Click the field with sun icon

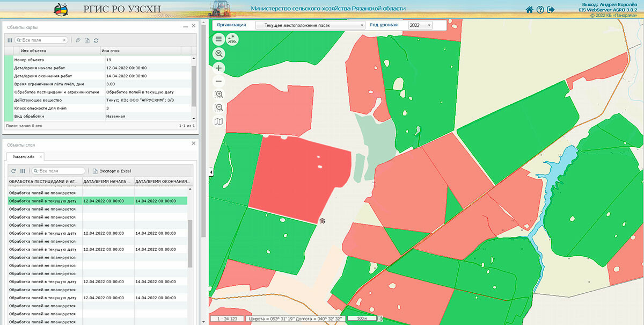[233, 39]
